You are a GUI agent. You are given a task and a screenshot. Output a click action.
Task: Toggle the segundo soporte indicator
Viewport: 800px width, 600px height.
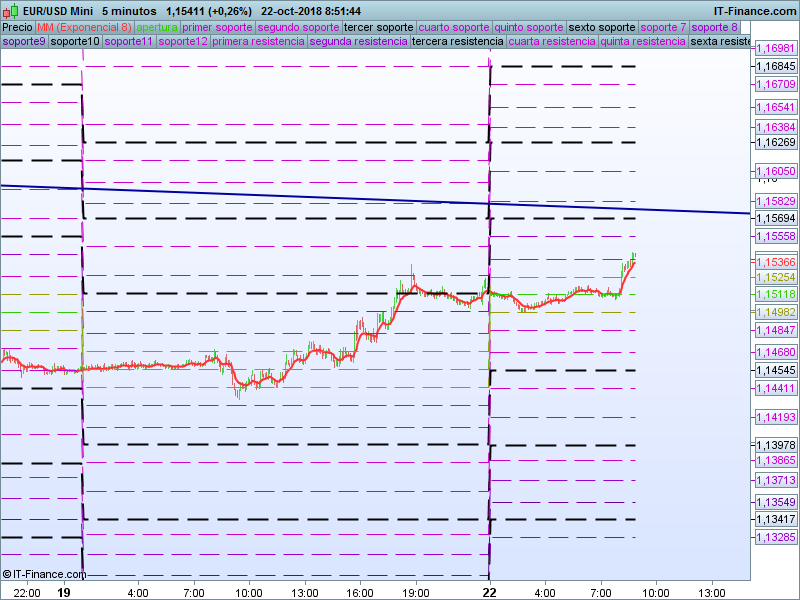[x=298, y=27]
